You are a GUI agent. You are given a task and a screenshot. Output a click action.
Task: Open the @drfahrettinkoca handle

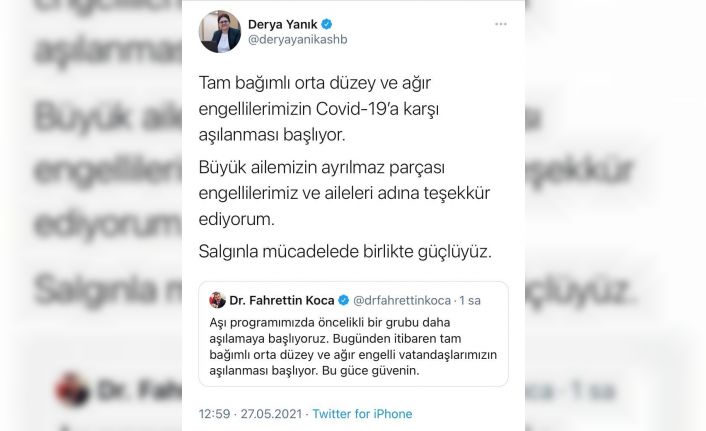coord(402,300)
